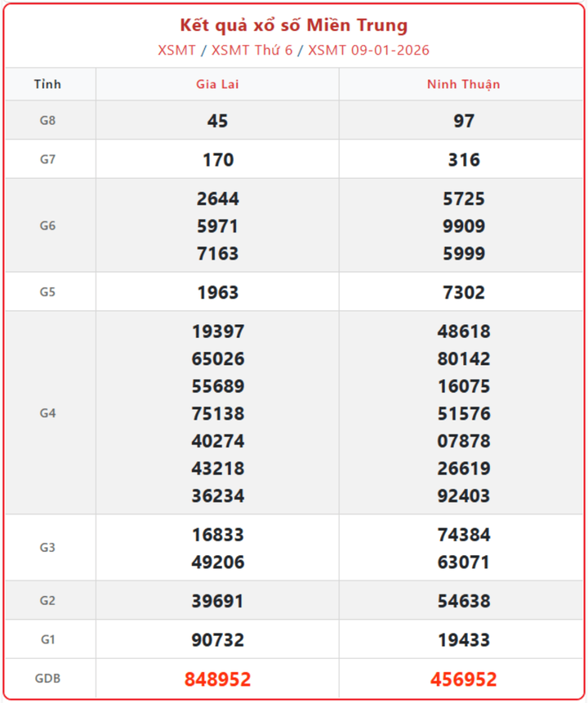Click the GDB row label
The image size is (588, 703).
click(48, 679)
